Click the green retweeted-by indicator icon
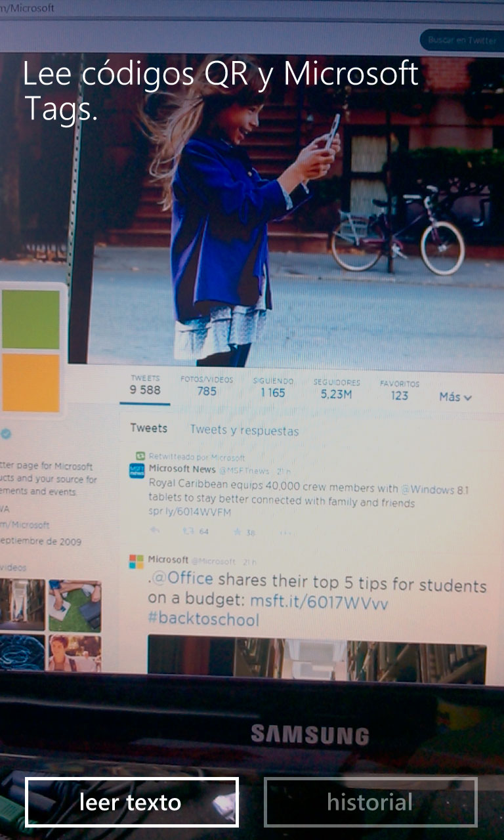The image size is (504, 840). click(x=140, y=456)
